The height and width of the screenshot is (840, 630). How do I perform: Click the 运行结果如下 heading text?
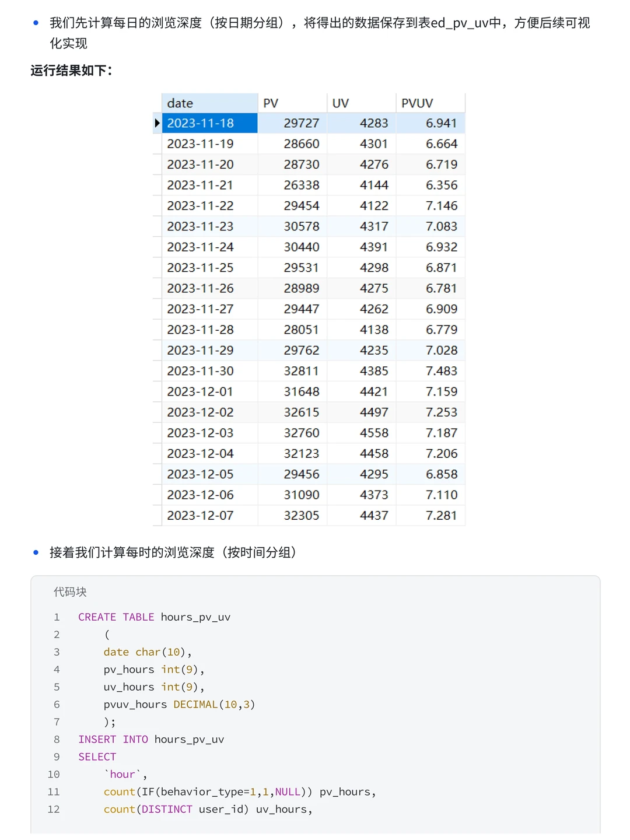click(71, 71)
